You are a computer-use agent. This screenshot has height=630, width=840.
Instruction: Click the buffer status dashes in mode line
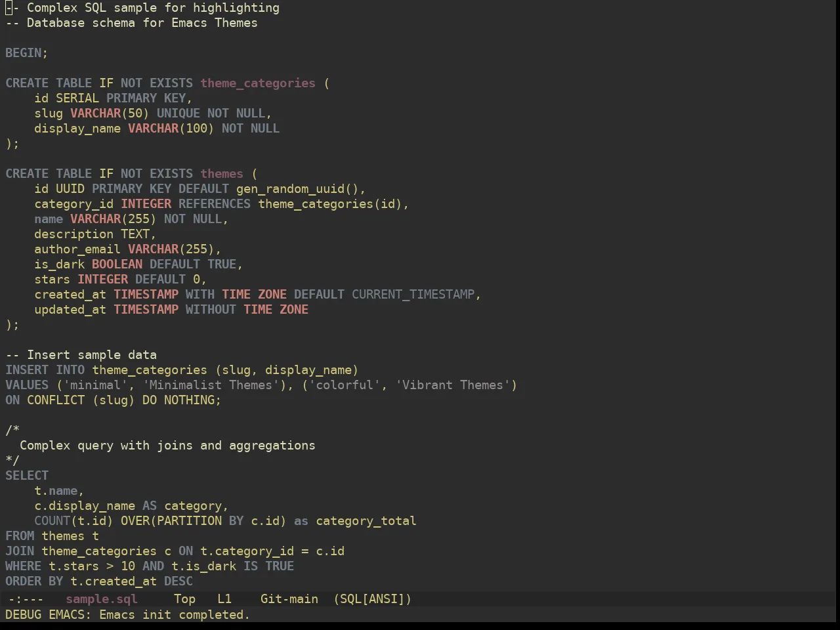tap(26, 599)
